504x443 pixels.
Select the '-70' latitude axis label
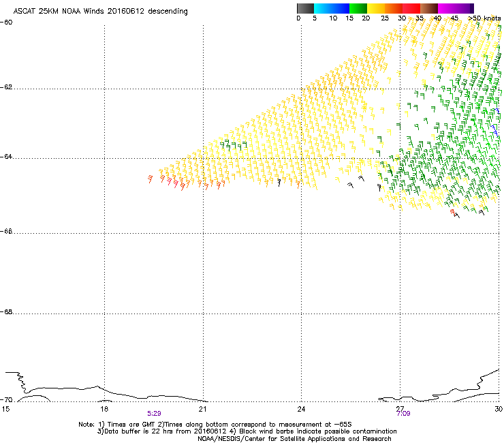6,400
